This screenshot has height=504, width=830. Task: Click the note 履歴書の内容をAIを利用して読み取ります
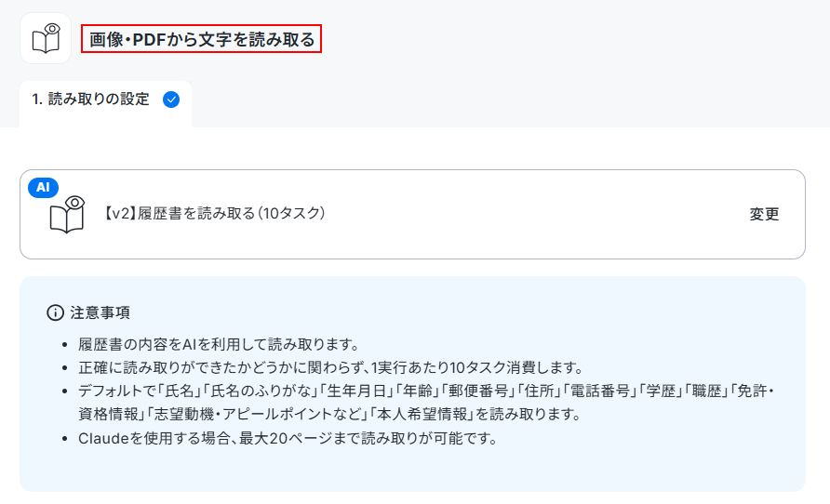(219, 344)
